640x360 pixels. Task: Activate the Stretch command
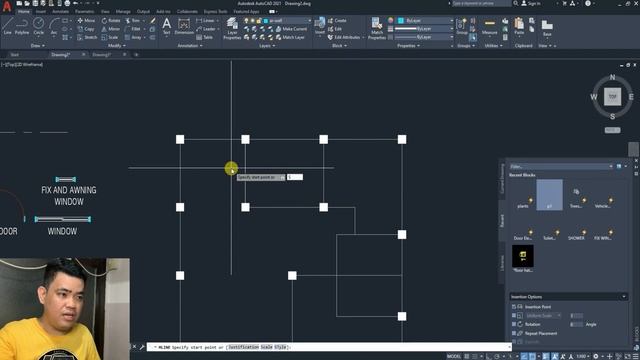point(87,37)
